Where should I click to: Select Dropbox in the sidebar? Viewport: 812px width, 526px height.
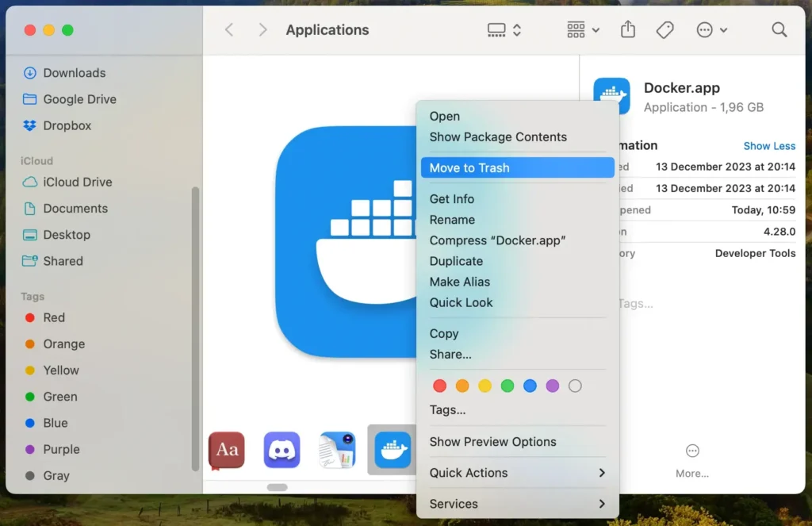point(63,125)
